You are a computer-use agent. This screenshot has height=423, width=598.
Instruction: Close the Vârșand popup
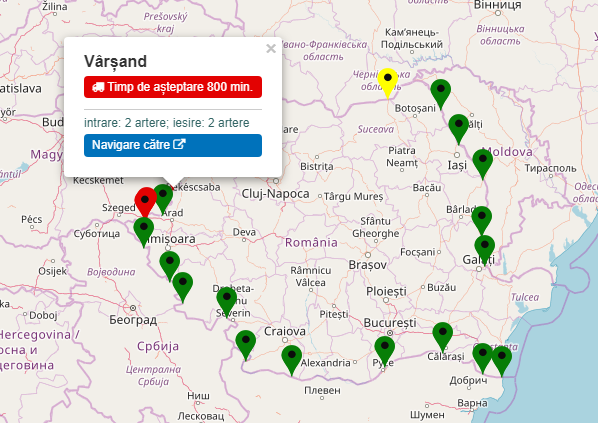click(271, 48)
